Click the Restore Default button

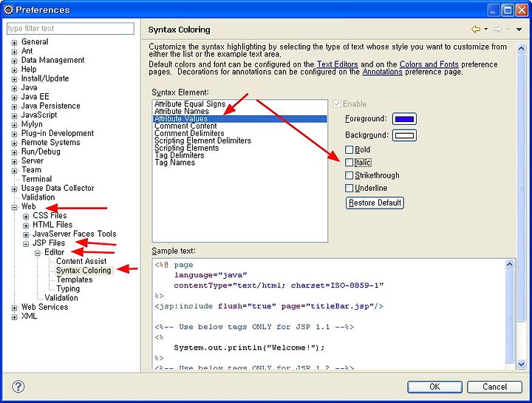click(375, 203)
